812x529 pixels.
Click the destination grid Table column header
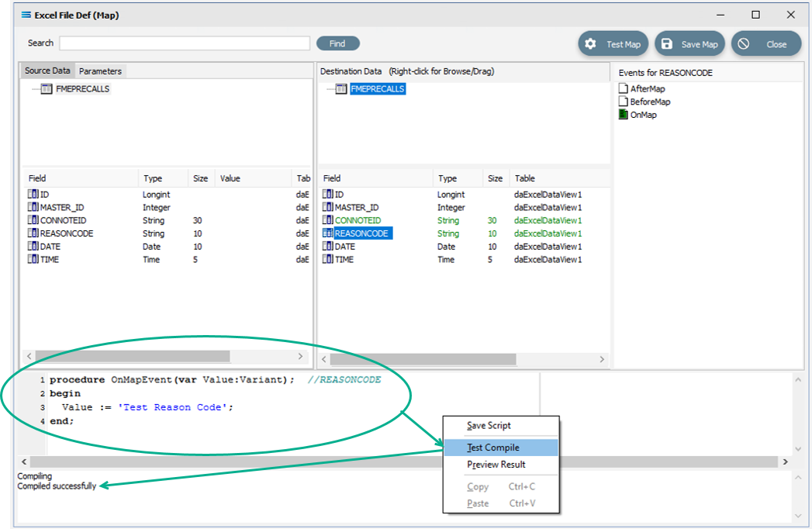pos(559,178)
